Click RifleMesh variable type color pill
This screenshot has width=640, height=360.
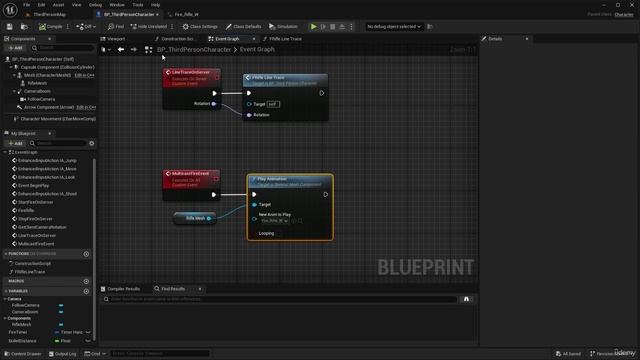tap(61, 324)
